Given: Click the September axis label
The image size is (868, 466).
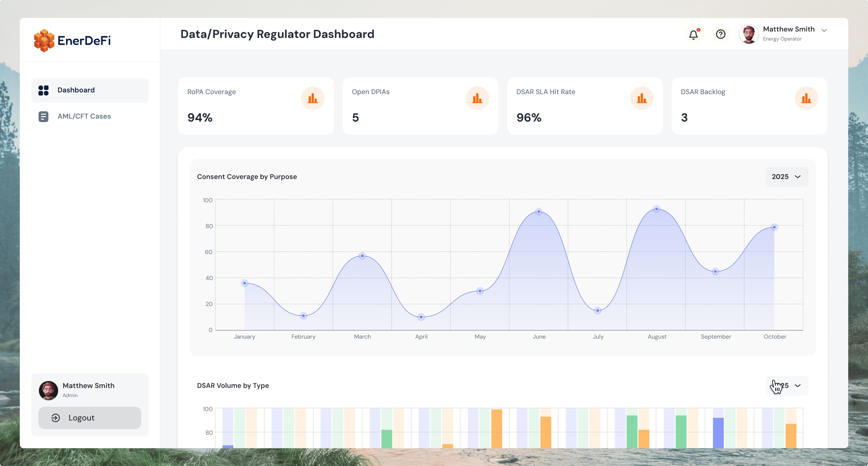Looking at the screenshot, I should point(716,337).
